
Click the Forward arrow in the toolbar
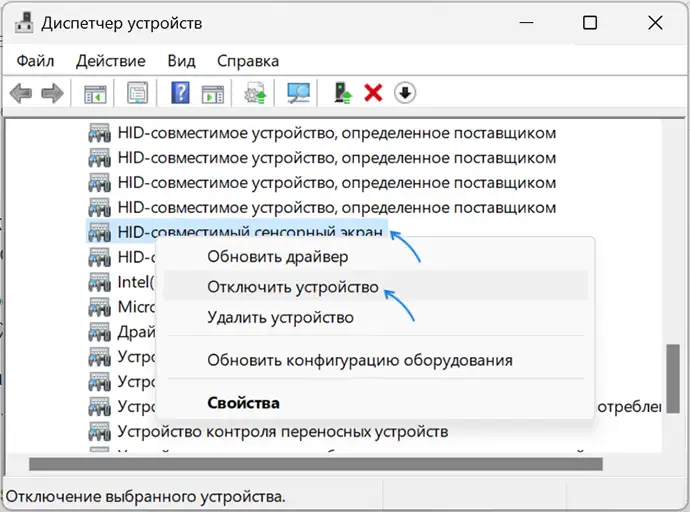(52, 94)
